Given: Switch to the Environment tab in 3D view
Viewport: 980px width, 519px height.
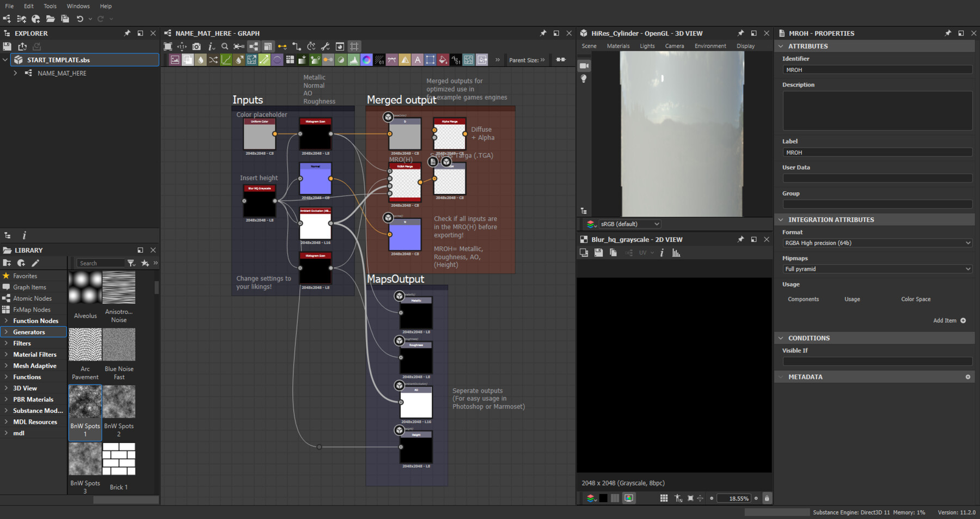Looking at the screenshot, I should click(710, 46).
